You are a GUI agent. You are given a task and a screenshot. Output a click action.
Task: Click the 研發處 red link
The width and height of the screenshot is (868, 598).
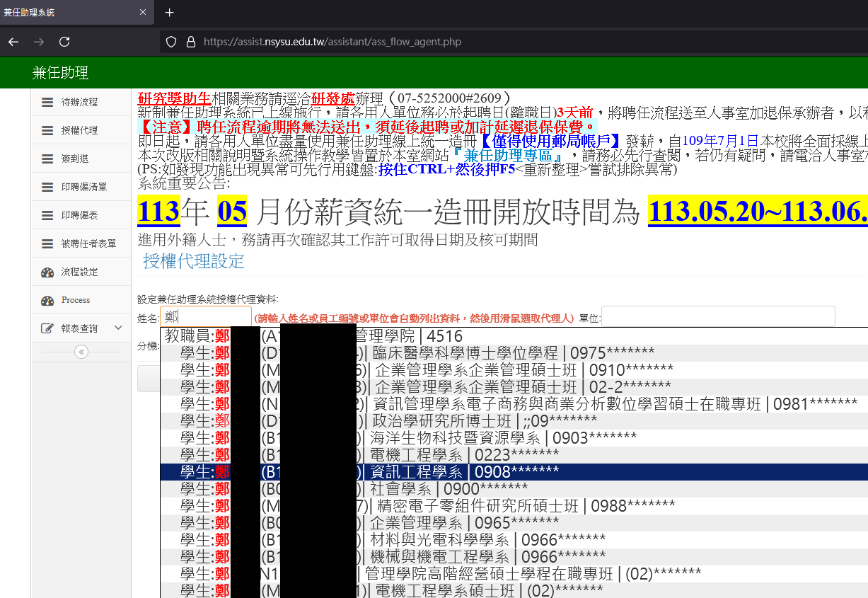[x=332, y=98]
